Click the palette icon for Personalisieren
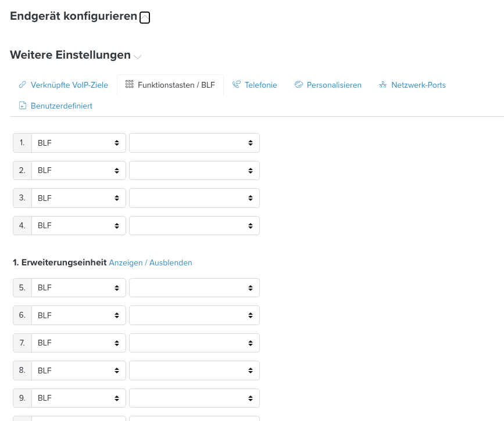This screenshot has width=504, height=421. [299, 84]
